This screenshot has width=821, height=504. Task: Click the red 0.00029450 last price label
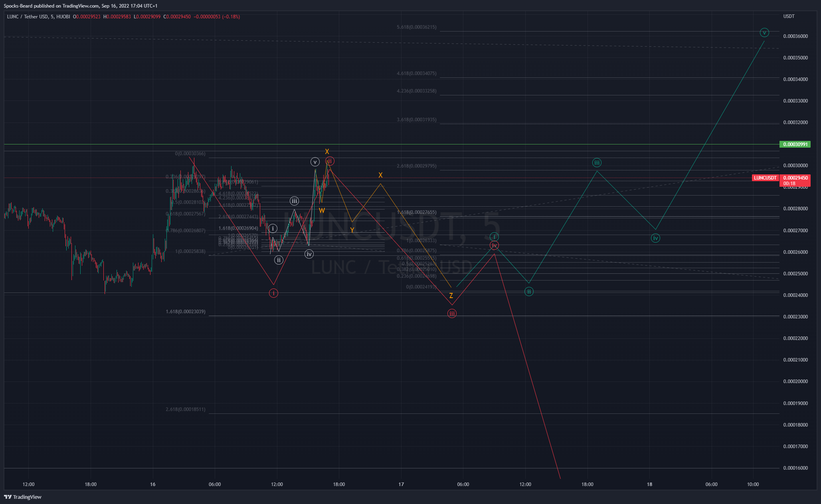(x=795, y=180)
